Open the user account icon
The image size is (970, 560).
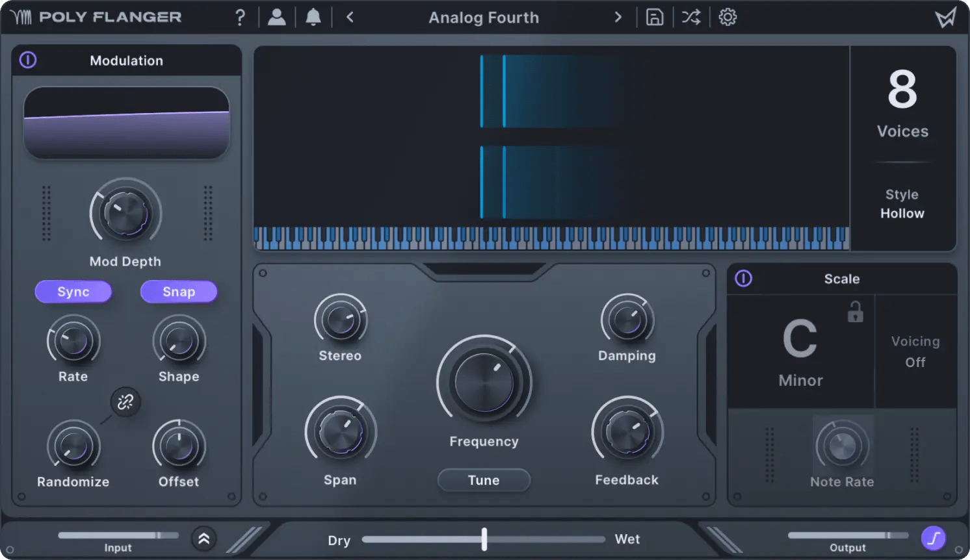point(277,17)
